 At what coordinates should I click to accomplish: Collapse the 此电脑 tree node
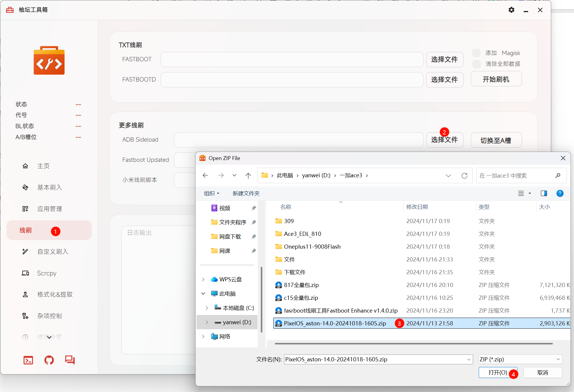click(x=203, y=294)
